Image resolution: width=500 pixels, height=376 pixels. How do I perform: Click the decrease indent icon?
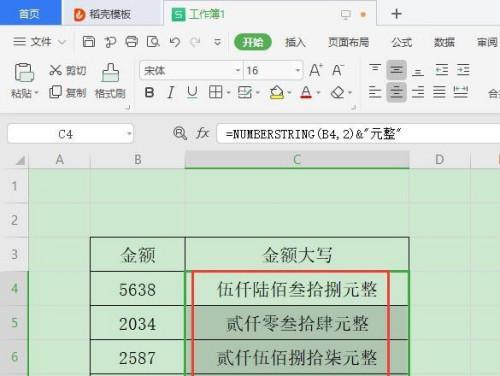(x=442, y=70)
